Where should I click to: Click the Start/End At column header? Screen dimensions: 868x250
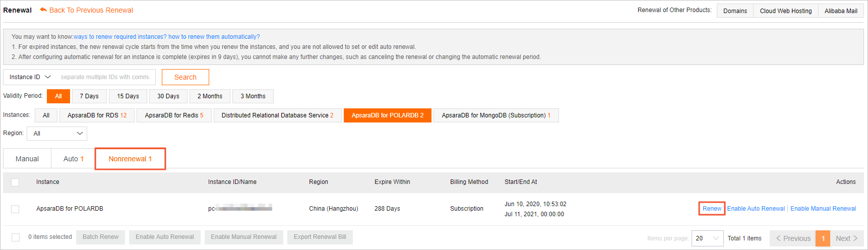[x=521, y=182]
